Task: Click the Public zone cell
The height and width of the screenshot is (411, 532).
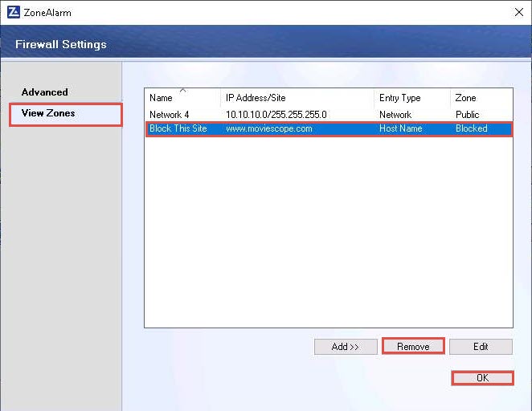Action: [x=467, y=115]
